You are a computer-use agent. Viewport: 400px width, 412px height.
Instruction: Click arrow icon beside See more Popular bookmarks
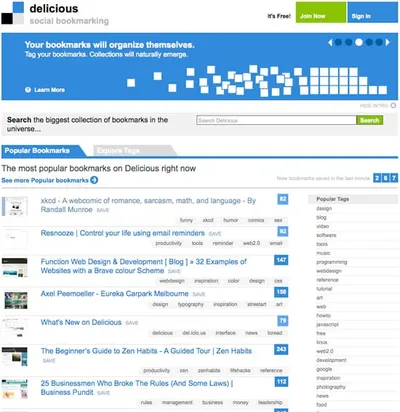click(x=94, y=180)
